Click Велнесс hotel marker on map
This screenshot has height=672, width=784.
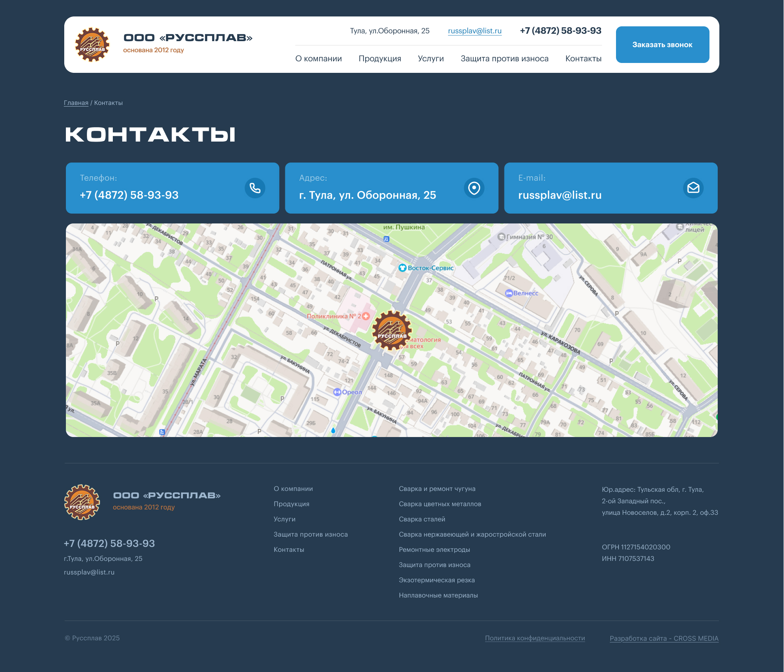click(509, 293)
